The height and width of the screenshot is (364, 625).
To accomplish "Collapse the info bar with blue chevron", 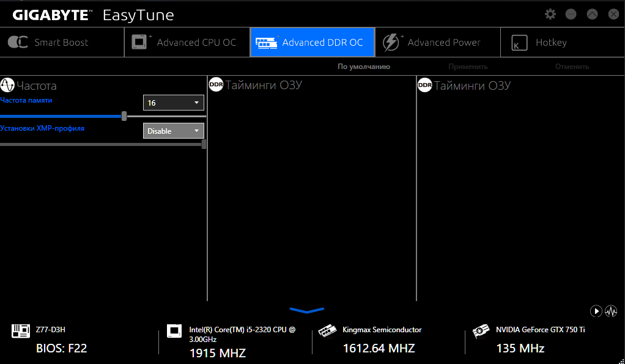I will tap(307, 310).
